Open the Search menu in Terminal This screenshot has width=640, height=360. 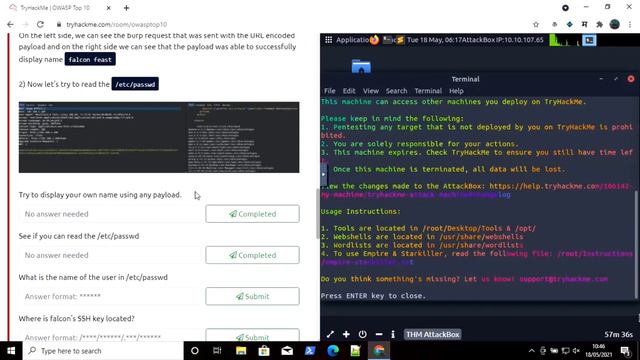point(396,91)
